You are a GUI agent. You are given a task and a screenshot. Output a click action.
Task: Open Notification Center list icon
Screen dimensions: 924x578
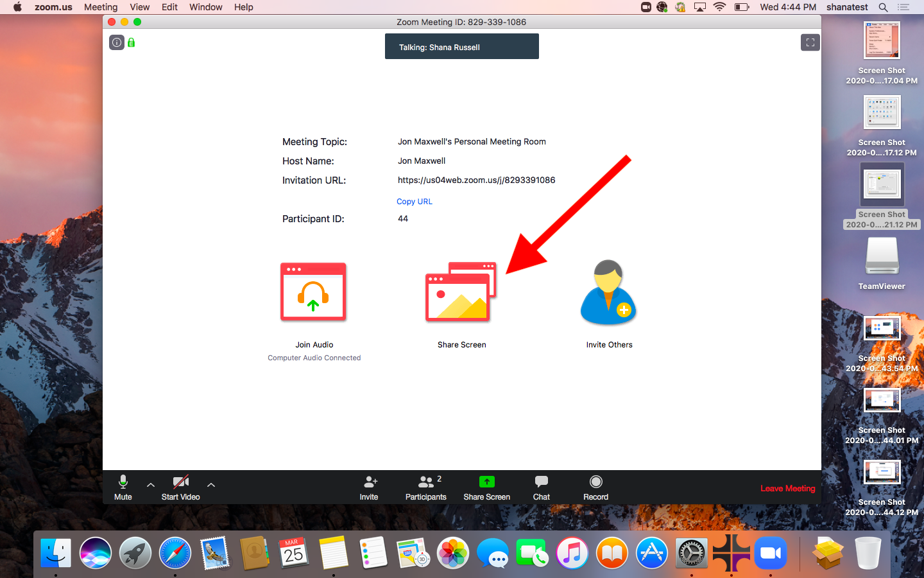coord(903,7)
